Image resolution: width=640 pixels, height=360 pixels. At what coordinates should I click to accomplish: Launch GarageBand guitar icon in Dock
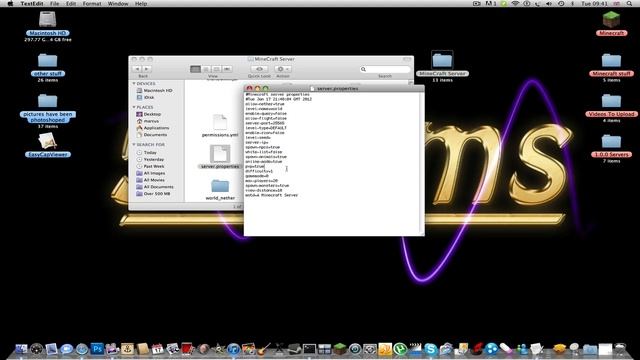[263, 349]
